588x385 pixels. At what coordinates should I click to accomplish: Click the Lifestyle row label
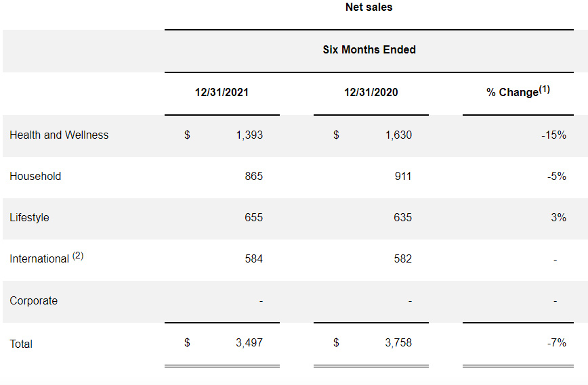pyautogui.click(x=29, y=218)
